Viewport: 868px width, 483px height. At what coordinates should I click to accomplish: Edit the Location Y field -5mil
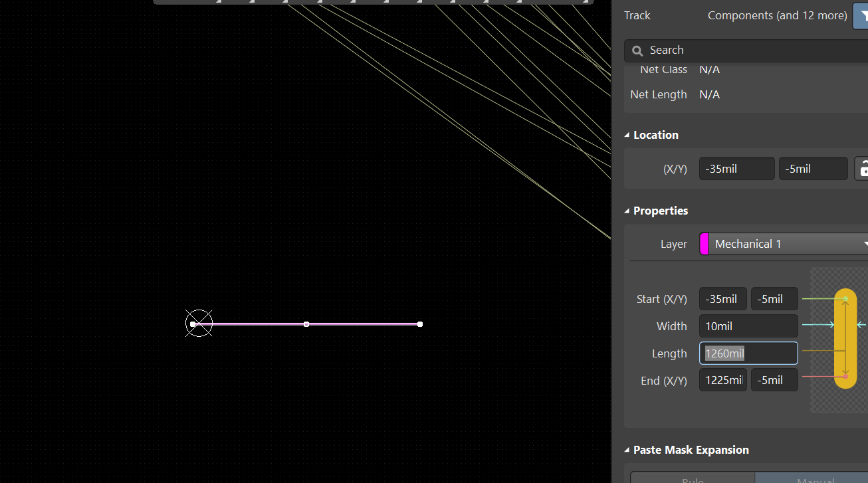813,169
